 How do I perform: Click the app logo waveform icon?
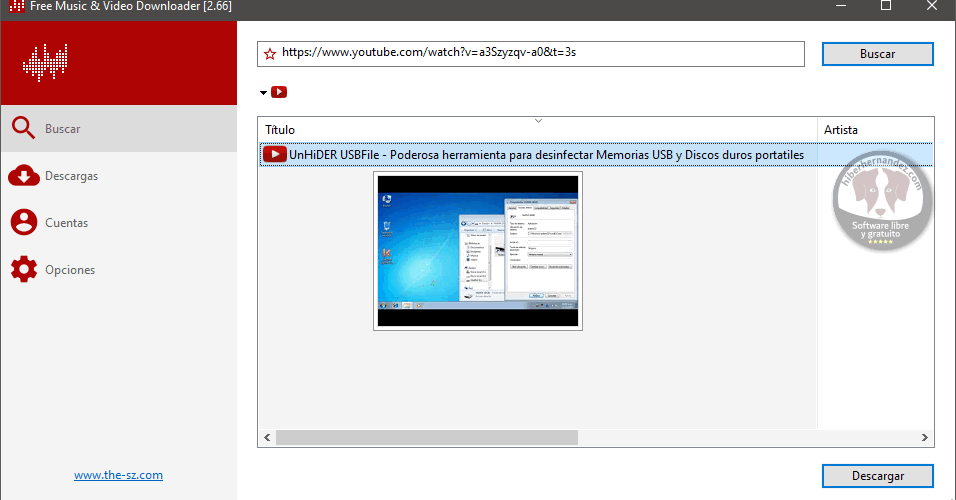click(45, 62)
